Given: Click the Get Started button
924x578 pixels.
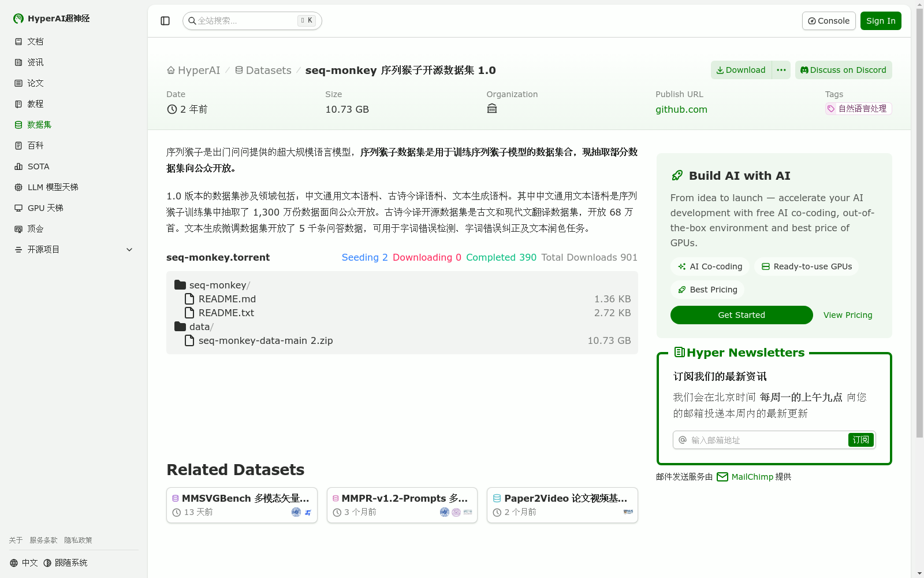Looking at the screenshot, I should (742, 315).
